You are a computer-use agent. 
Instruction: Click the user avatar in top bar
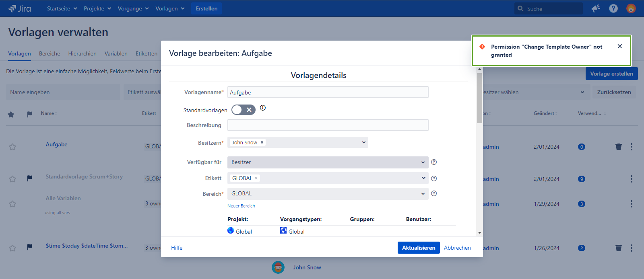pyautogui.click(x=631, y=8)
